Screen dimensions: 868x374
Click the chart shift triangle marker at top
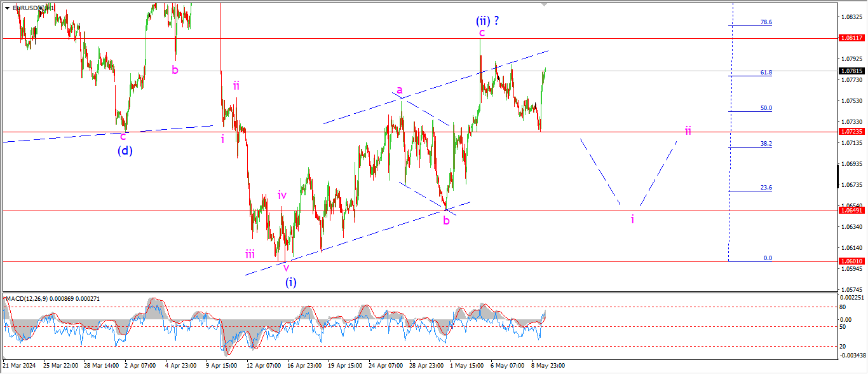544,4
